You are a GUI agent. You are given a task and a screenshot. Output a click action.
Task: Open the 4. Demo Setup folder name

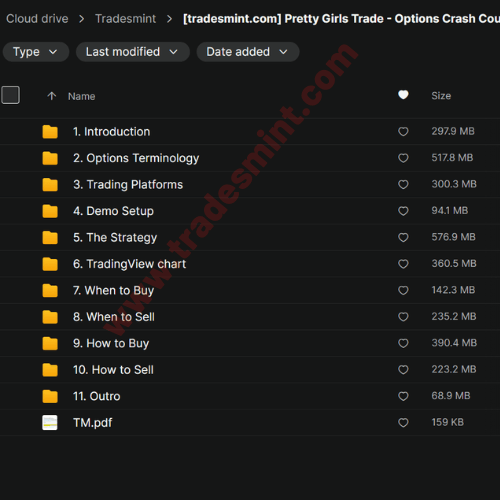click(x=113, y=211)
